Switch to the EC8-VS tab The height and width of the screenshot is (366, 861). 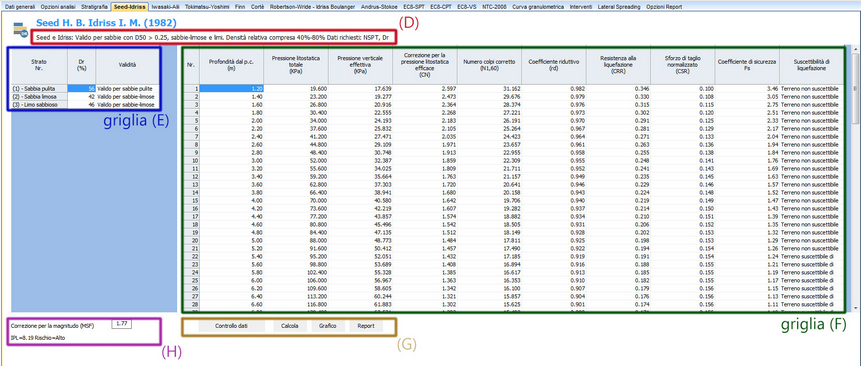point(467,7)
